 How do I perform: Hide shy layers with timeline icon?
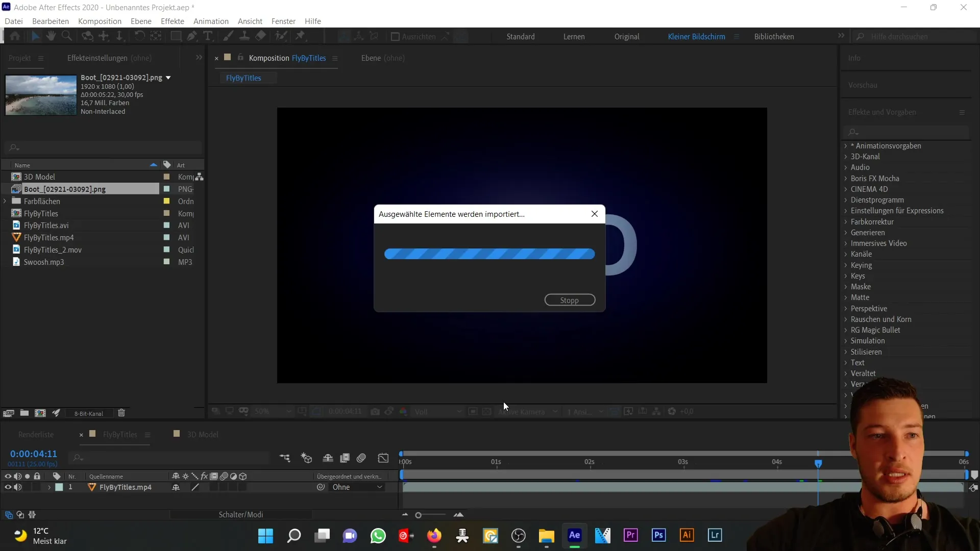tap(328, 458)
